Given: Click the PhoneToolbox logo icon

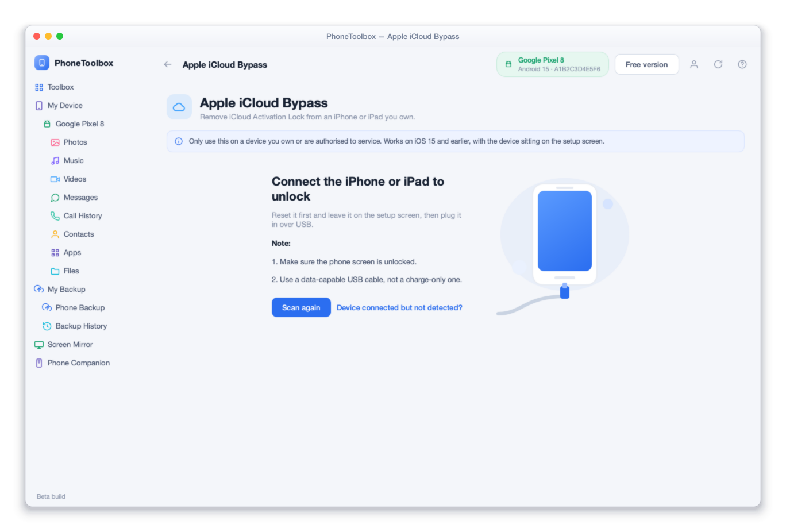Looking at the screenshot, I should click(42, 63).
